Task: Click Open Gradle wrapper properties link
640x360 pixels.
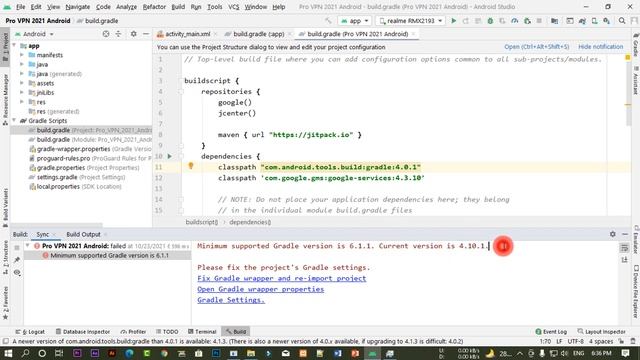Action: pos(260,289)
